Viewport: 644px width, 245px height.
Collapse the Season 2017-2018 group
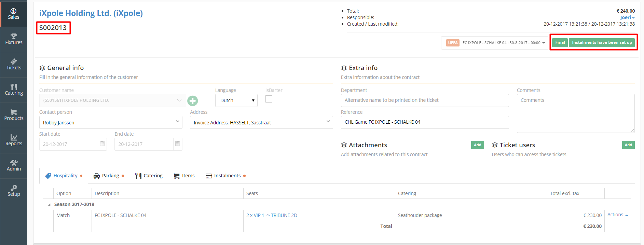[49, 205]
